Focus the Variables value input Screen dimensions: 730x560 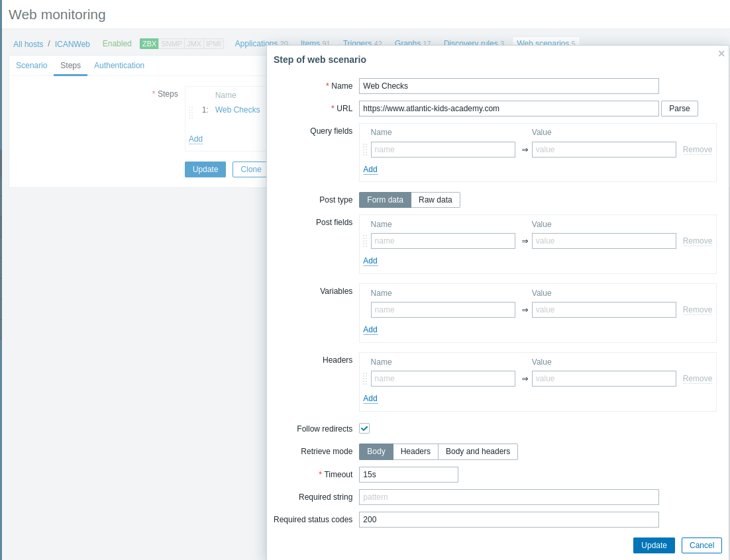[x=604, y=310]
